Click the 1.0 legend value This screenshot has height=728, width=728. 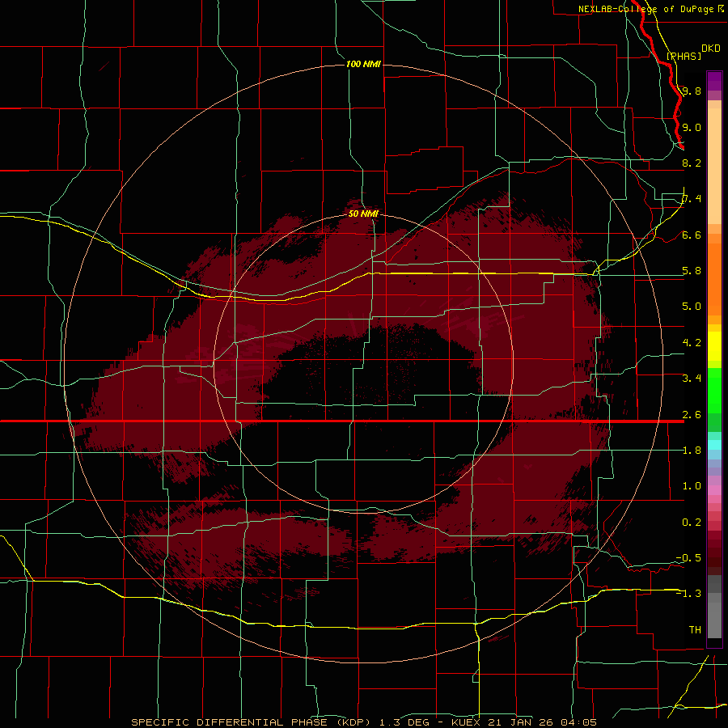(692, 486)
